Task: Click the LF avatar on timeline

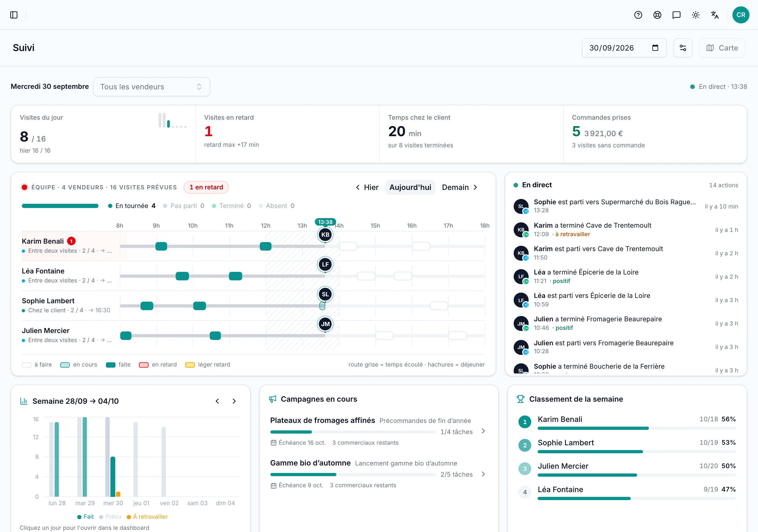Action: [325, 264]
